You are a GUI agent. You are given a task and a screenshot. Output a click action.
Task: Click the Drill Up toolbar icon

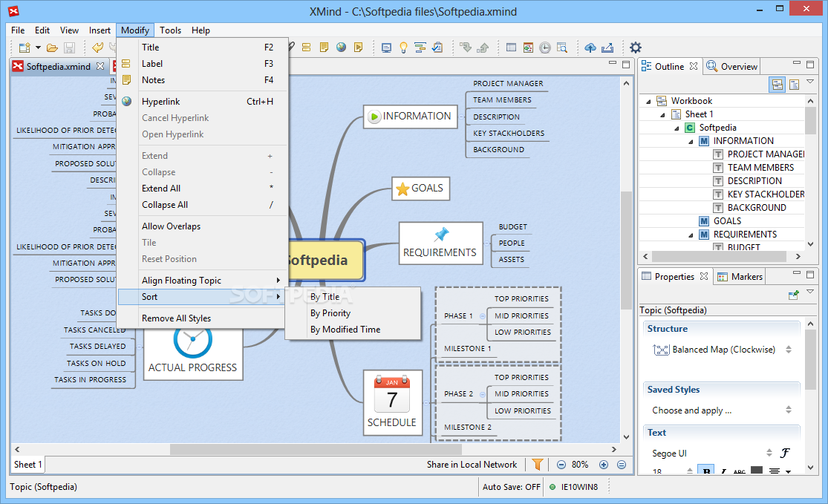coord(483,48)
